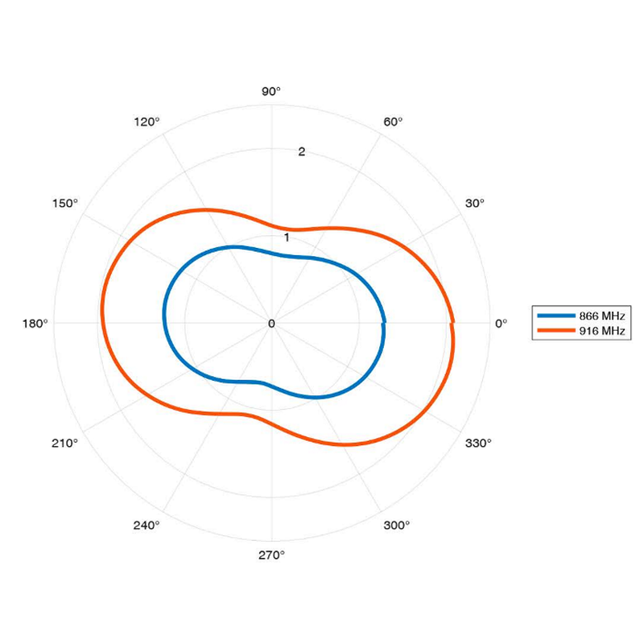
Task: Click the origin label 0 at plot center
Action: pos(271,324)
